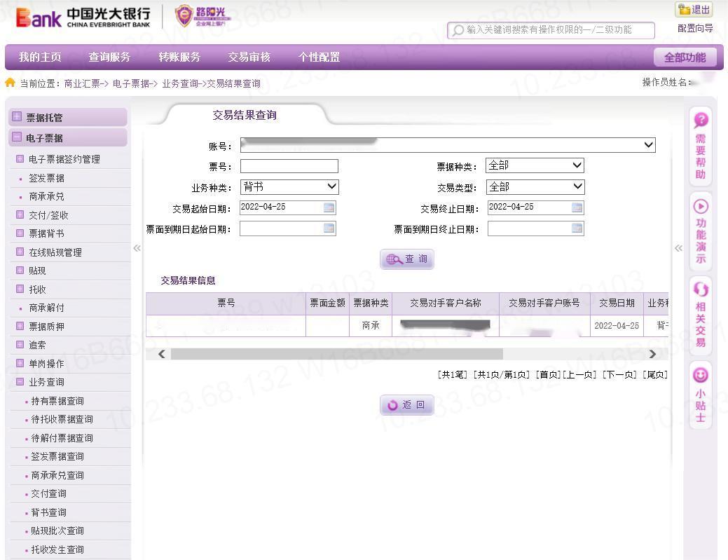Viewport: 728px width, 560px height.
Task: Open calendar for 交易起始日期
Action: click(x=329, y=207)
